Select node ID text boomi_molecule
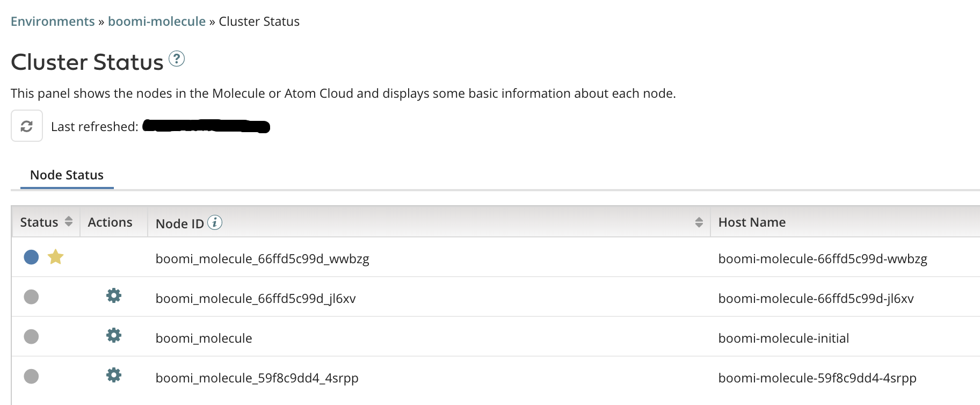 coord(204,338)
